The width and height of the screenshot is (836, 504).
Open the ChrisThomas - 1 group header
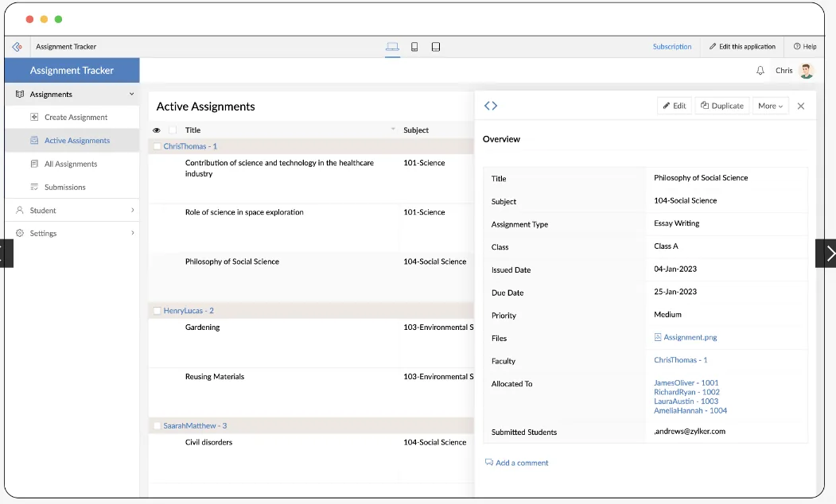coord(190,146)
